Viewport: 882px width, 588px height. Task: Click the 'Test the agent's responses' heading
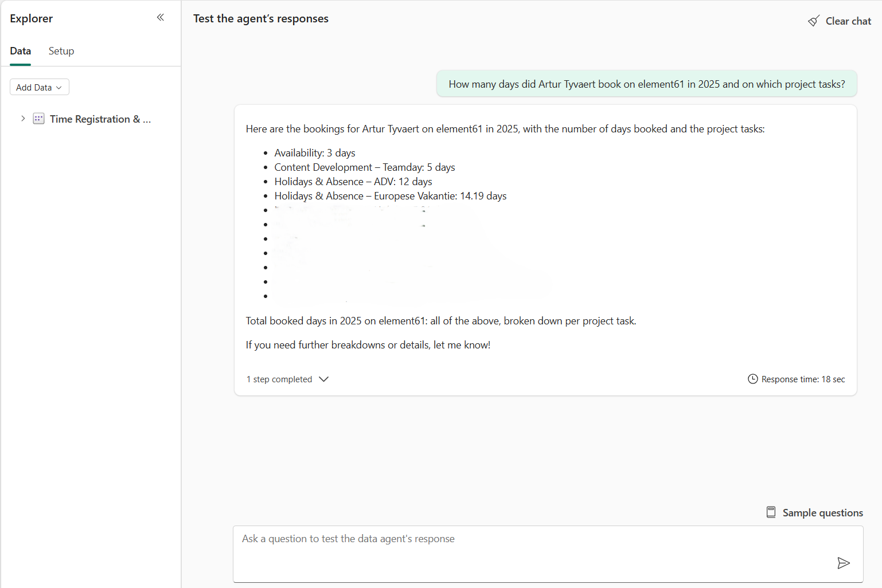tap(261, 18)
